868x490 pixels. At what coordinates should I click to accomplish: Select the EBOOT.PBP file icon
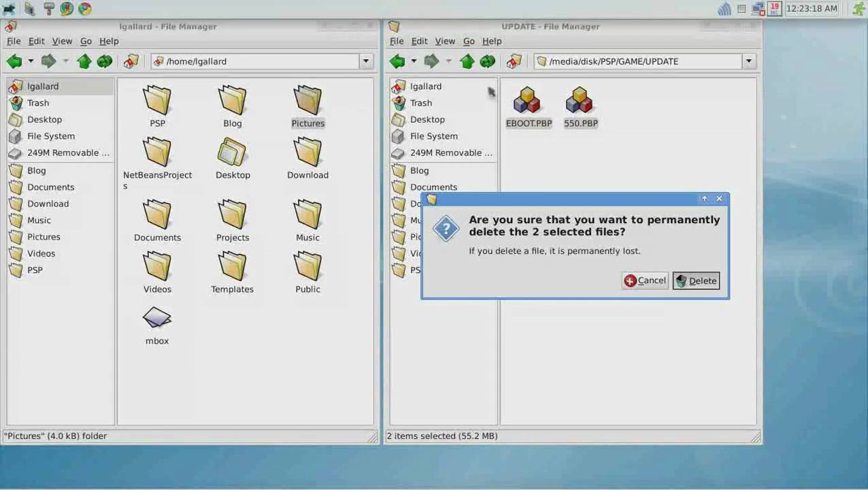(x=528, y=101)
